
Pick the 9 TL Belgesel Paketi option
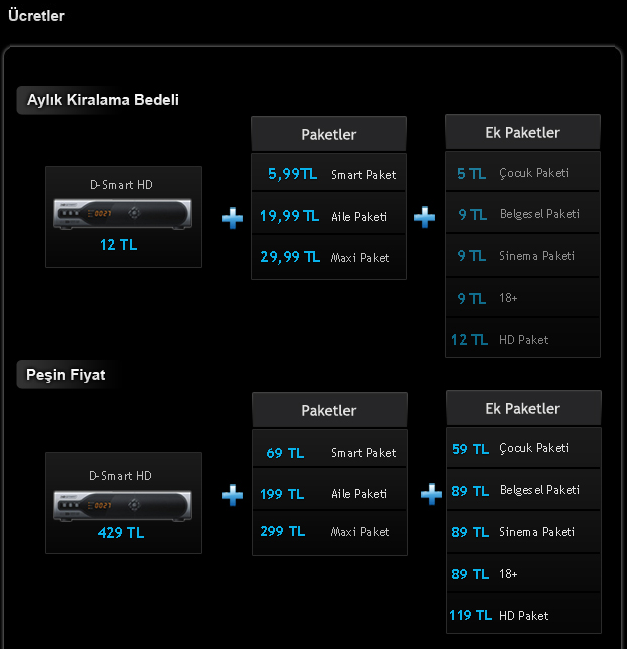pyautogui.click(x=523, y=214)
